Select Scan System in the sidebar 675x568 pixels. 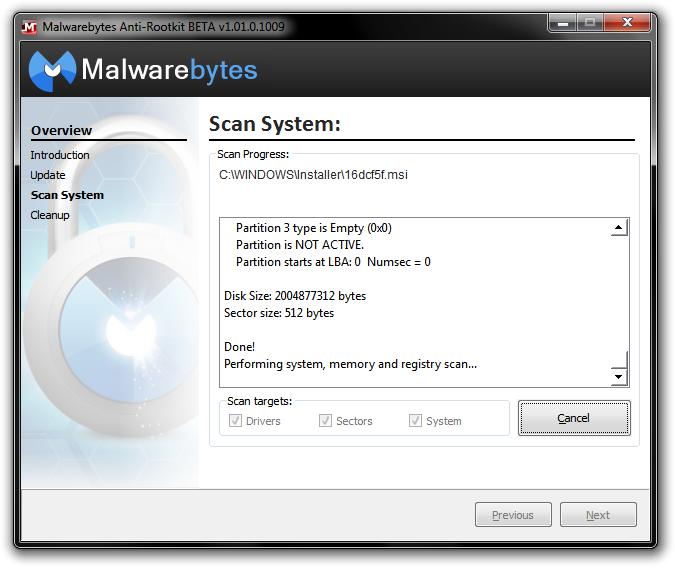67,195
